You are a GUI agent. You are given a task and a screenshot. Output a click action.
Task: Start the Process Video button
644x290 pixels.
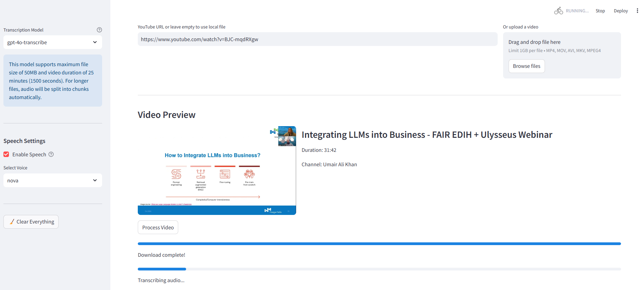point(158,227)
